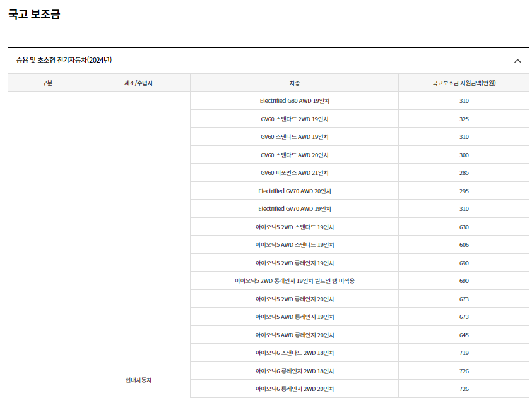Image resolution: width=532 pixels, height=398 pixels.
Task: Click the 726 amount for 아이오닉6 롱레인지 2WD 20인치
Action: point(464,389)
